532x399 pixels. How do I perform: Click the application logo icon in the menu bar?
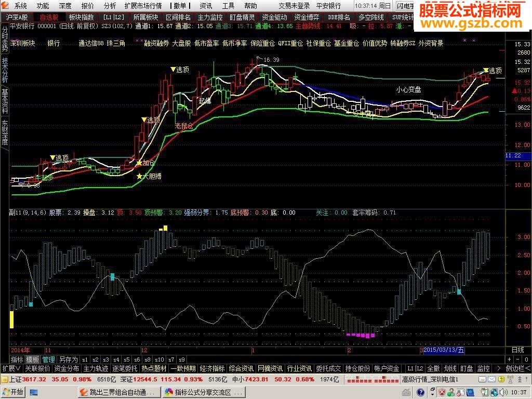coord(5,6)
